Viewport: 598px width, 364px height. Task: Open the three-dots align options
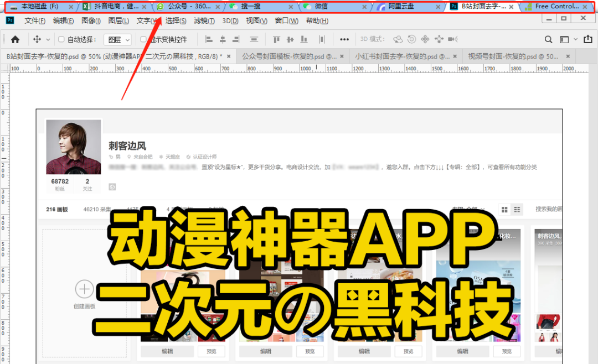(344, 39)
